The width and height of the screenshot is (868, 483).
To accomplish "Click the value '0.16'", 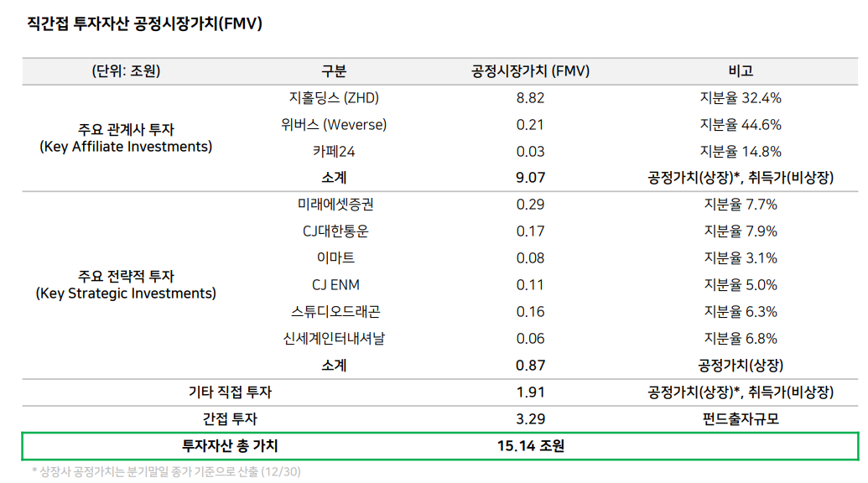I will tap(530, 311).
